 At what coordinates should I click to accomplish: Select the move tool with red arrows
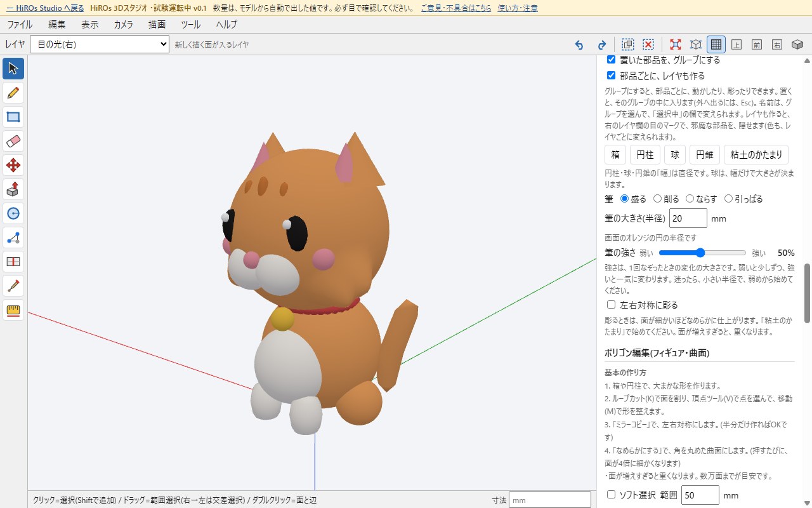pos(13,165)
